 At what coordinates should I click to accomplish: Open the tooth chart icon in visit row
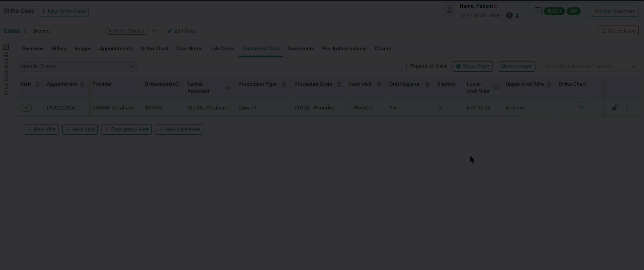tap(581, 108)
